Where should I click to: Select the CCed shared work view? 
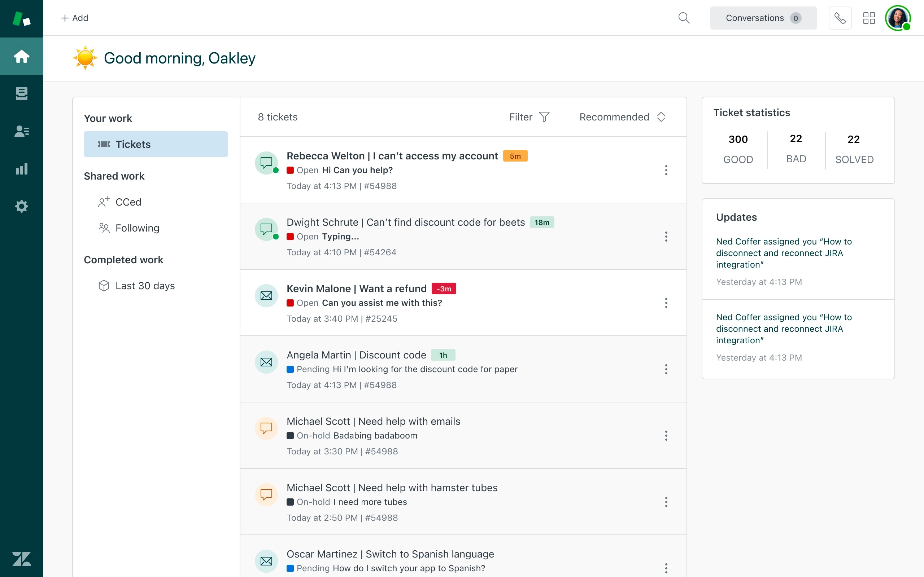[128, 202]
